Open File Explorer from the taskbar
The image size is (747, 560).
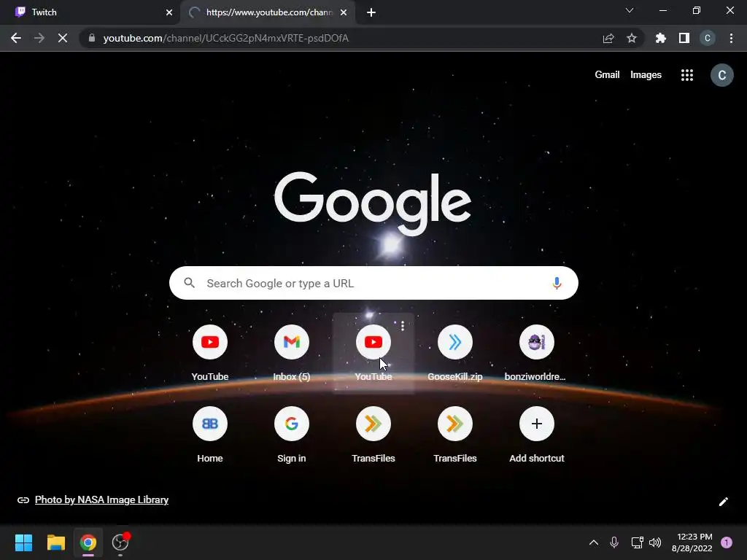[55, 542]
